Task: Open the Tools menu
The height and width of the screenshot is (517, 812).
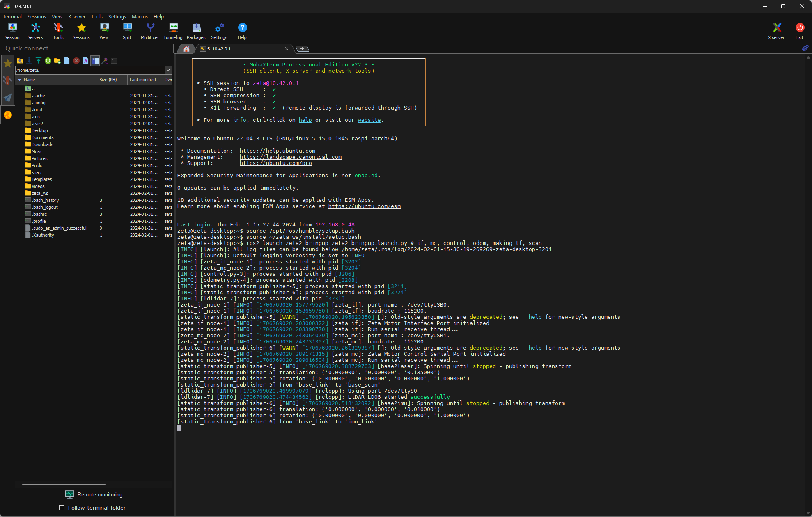Action: (97, 16)
